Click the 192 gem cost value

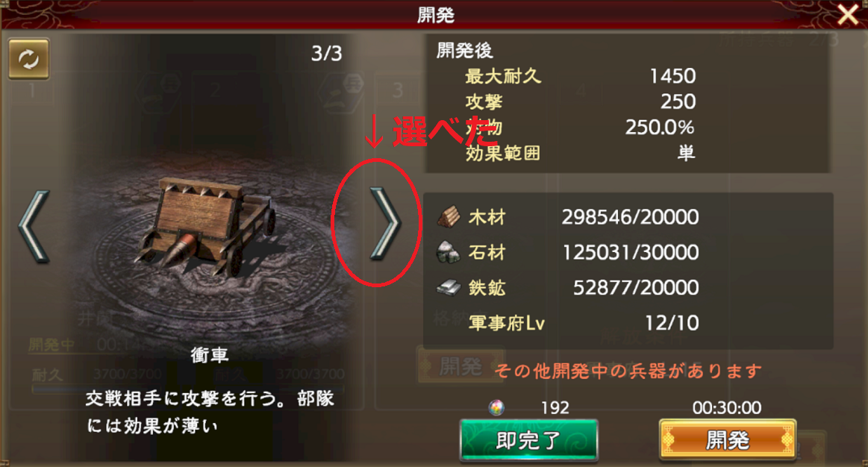[555, 408]
